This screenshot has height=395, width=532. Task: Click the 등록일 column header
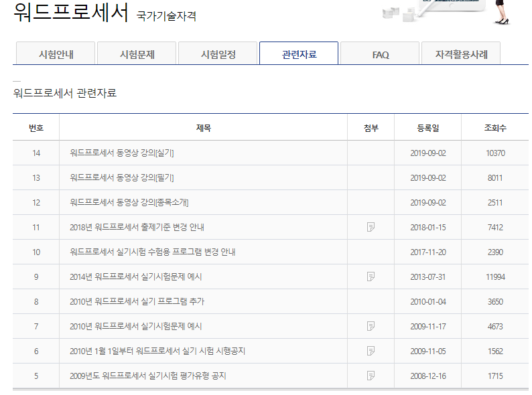(428, 128)
